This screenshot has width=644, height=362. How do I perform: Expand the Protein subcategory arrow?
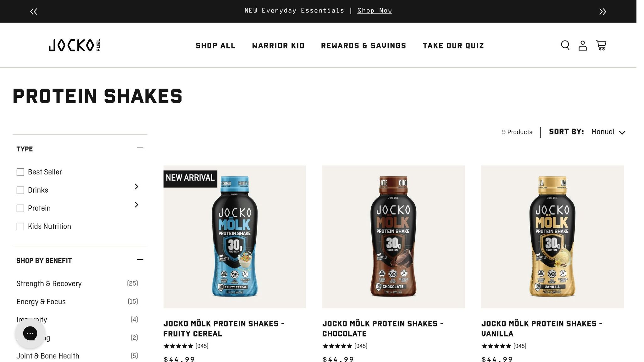click(136, 205)
